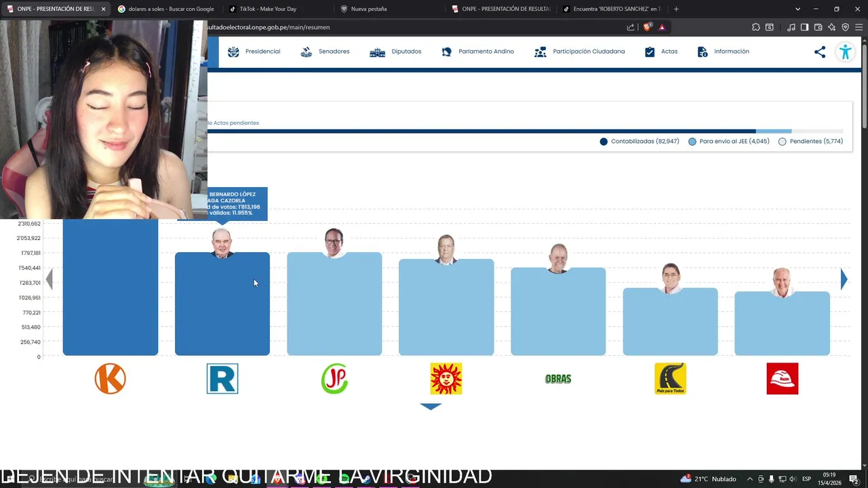Click the red helmet party logo
This screenshot has width=868, height=488.
pyautogui.click(x=783, y=378)
